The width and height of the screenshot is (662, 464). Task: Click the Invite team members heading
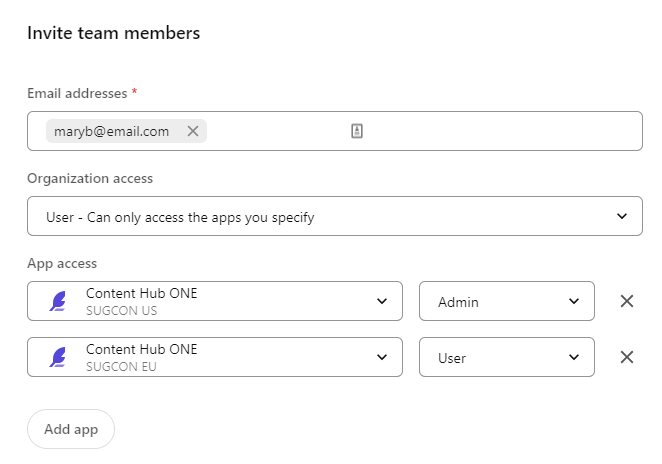coord(114,33)
